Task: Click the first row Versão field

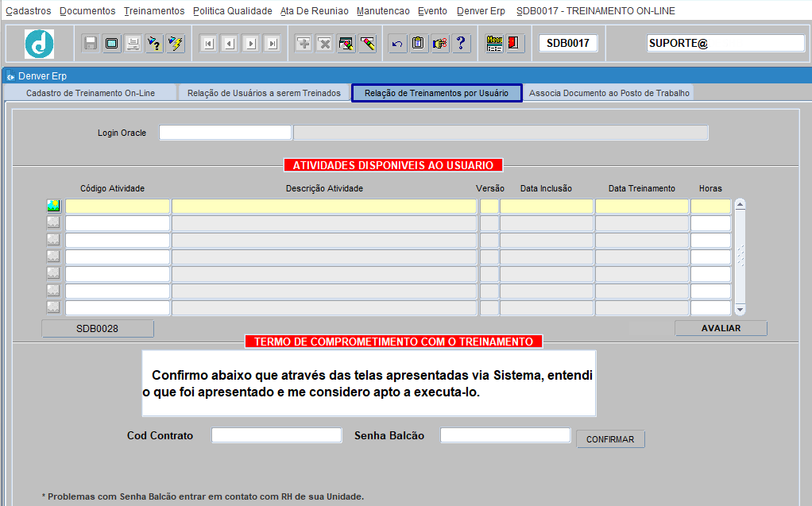Action: click(489, 206)
